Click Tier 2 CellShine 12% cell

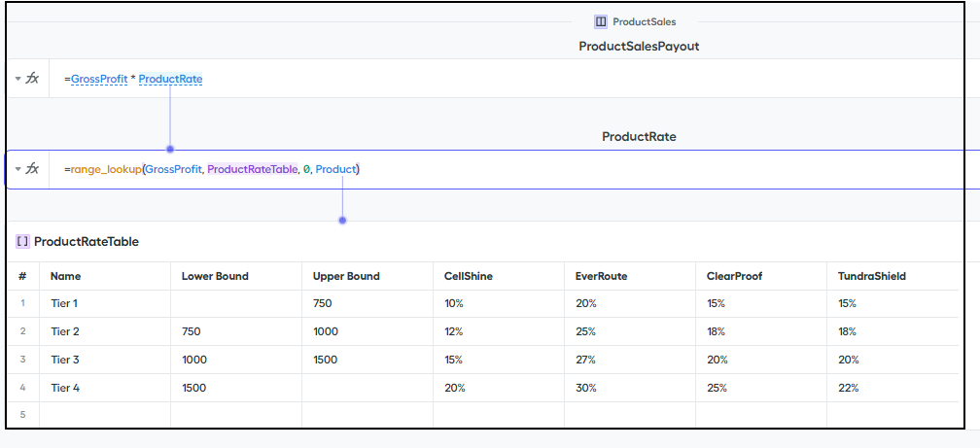click(x=499, y=331)
